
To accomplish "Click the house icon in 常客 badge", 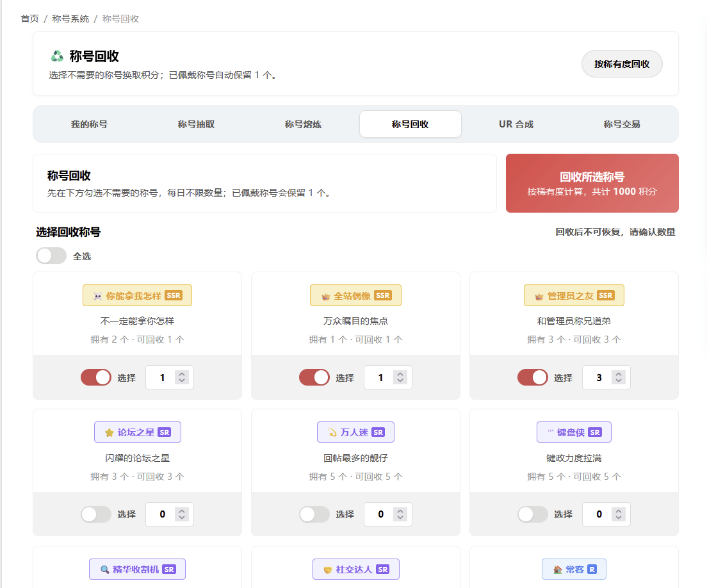I will (x=557, y=569).
